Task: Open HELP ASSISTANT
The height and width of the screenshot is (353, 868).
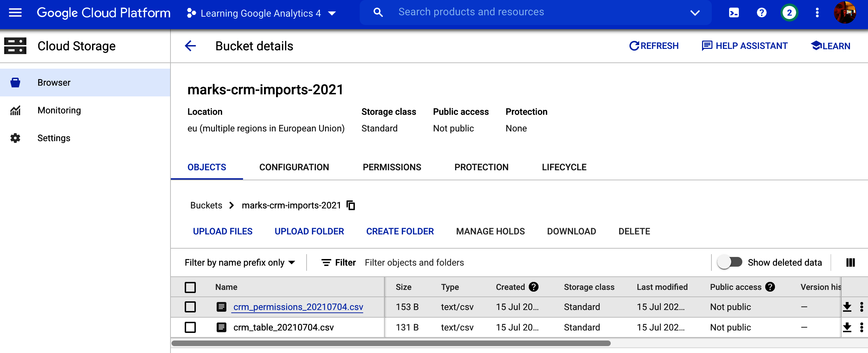Action: coord(744,46)
